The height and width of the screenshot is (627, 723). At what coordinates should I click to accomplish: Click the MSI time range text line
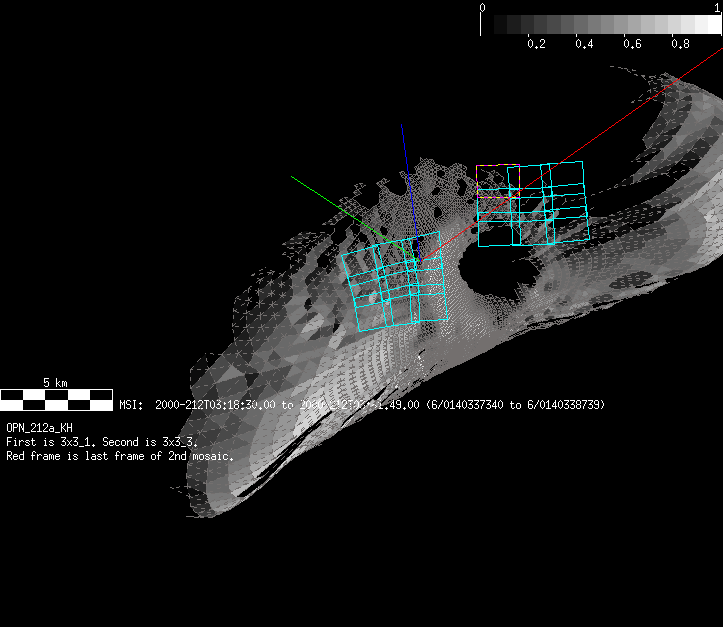pyautogui.click(x=362, y=405)
